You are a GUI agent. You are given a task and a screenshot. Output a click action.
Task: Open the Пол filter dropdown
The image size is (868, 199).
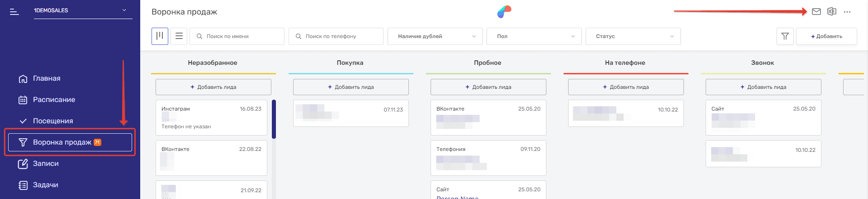pyautogui.click(x=534, y=36)
